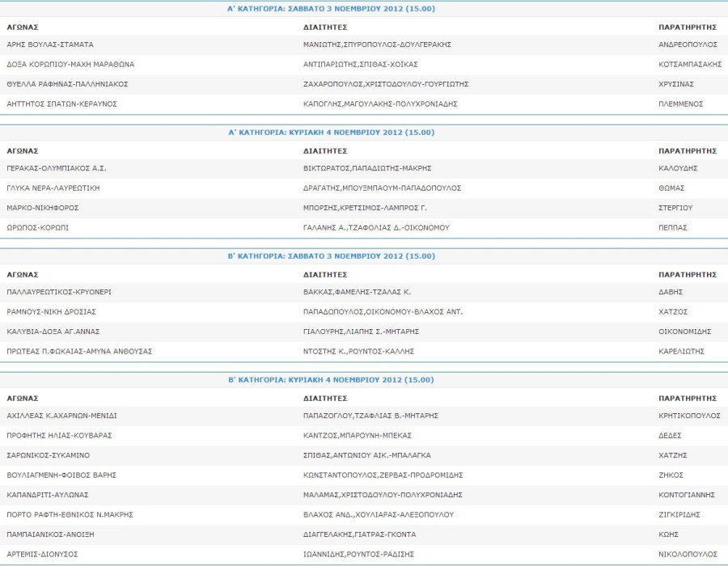This screenshot has width=728, height=566.
Task: Click referees 'ΒΙΚΤΩΡΑΤΟΣ,ΠΑΠΑΔΙΩΤΗΣ-ΜΑΚΡΗΣ'
Action: coord(367,168)
